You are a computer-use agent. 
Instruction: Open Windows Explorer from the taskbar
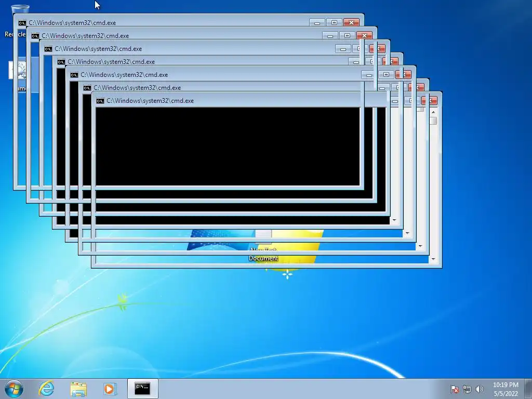[78, 389]
